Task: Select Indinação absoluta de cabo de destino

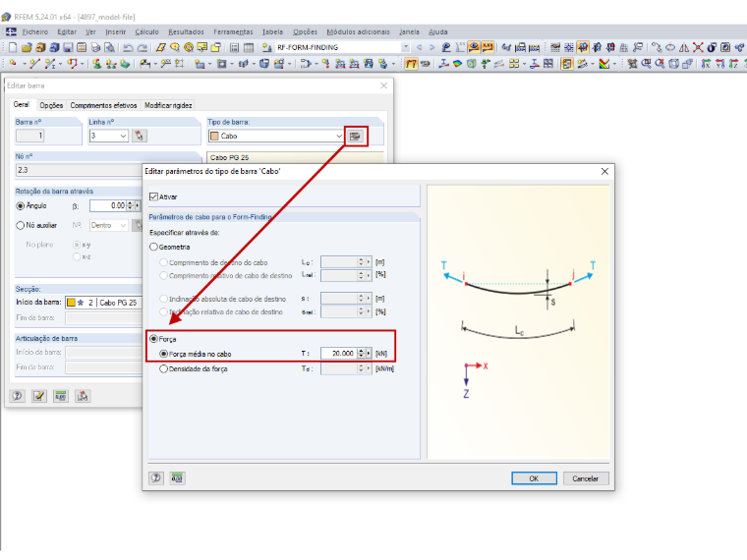Action: 163,299
